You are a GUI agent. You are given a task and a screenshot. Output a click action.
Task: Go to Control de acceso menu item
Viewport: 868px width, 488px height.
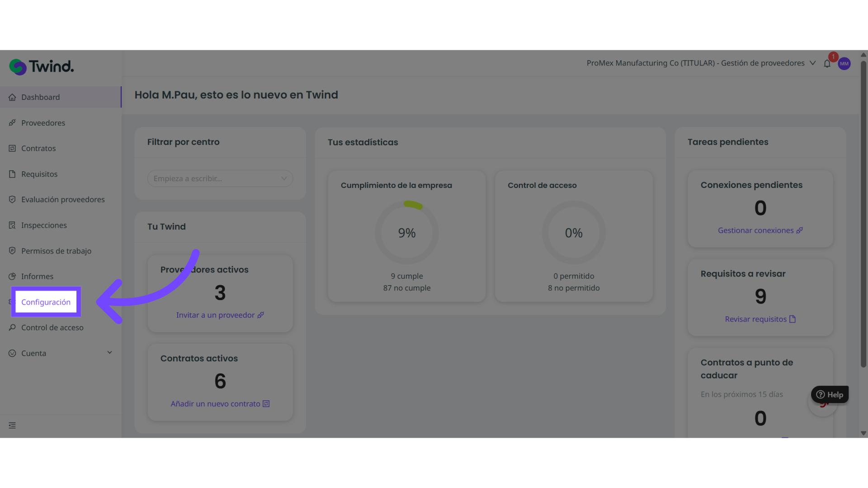pos(52,328)
